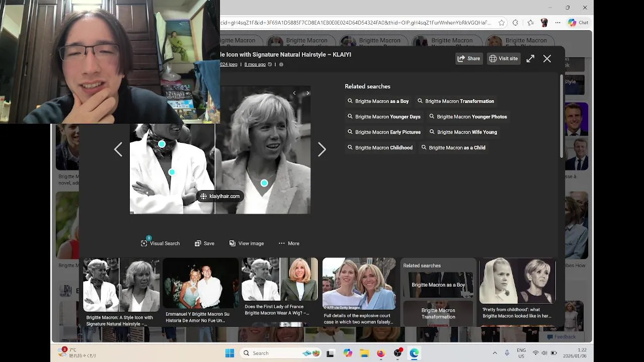Select 'Brigitte Macron Transformation' related search chip
The image size is (644, 362).
(456, 101)
